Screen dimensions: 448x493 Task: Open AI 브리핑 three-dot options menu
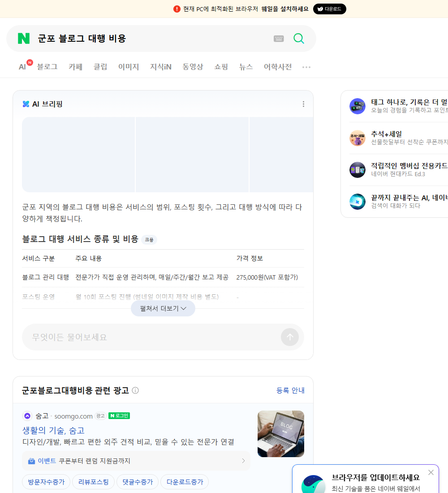tap(303, 104)
